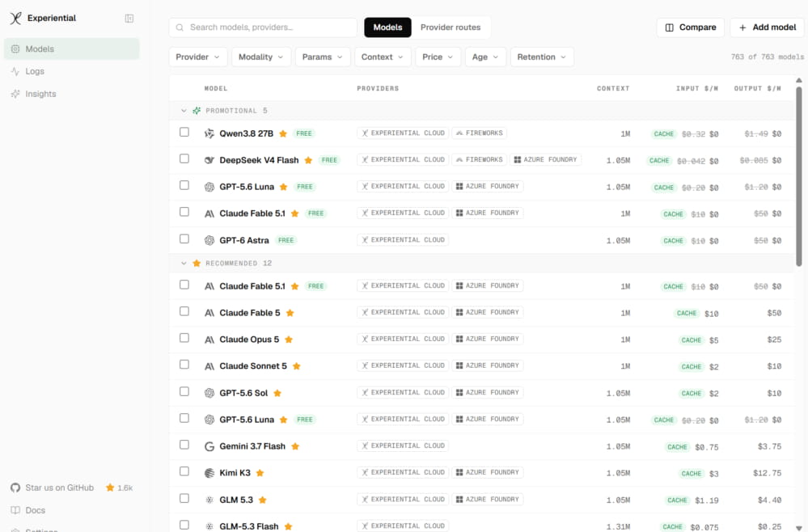Open the Age filter dropdown
The width and height of the screenshot is (808, 532).
click(485, 57)
